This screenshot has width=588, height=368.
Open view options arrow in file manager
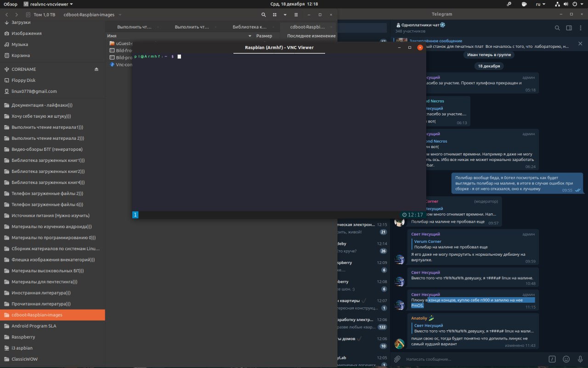click(286, 15)
